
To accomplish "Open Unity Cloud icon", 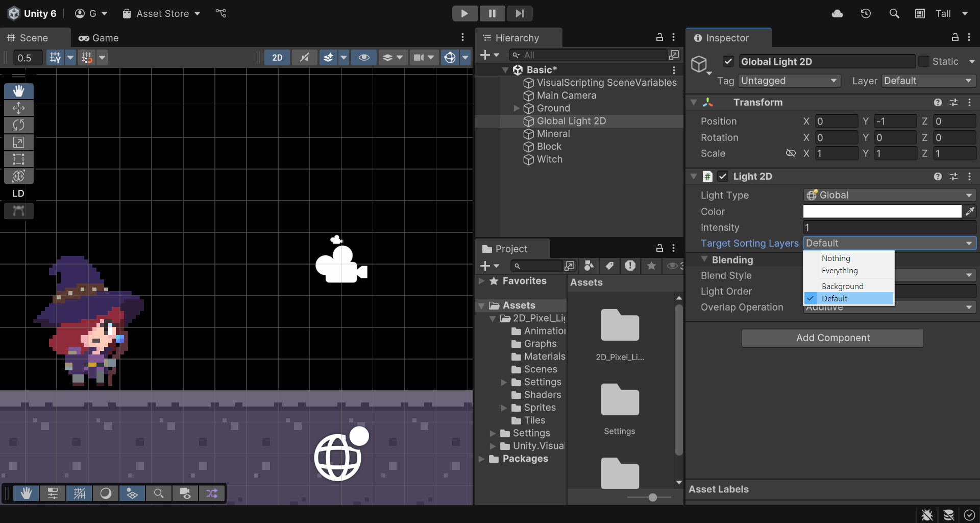I will point(837,13).
